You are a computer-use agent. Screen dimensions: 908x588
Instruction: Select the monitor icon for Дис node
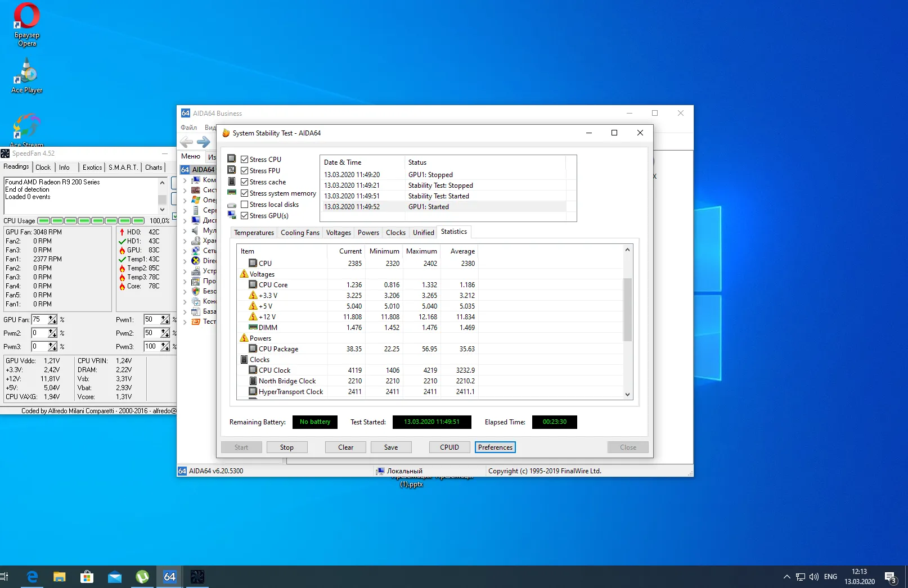pos(196,220)
